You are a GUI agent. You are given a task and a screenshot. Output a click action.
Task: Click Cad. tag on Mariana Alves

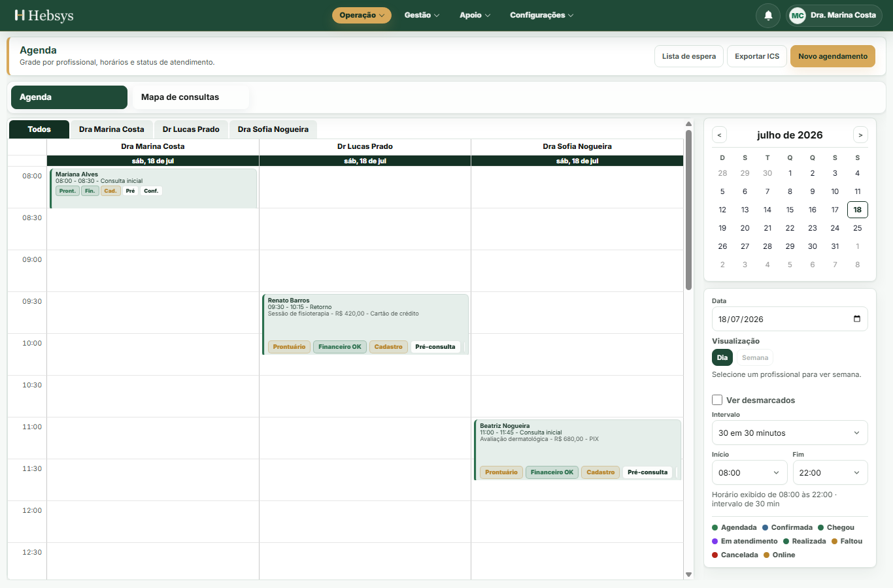(x=110, y=191)
